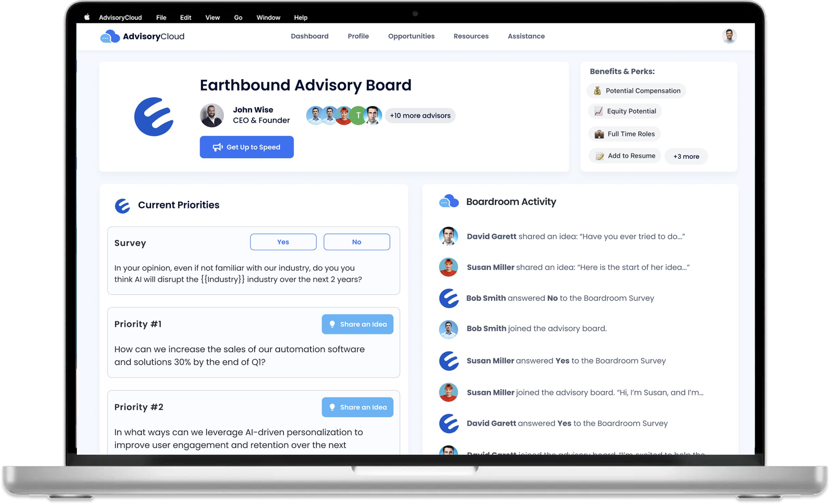Go to the Dashboard tab
Screen dimensions: 830x504
tap(310, 36)
